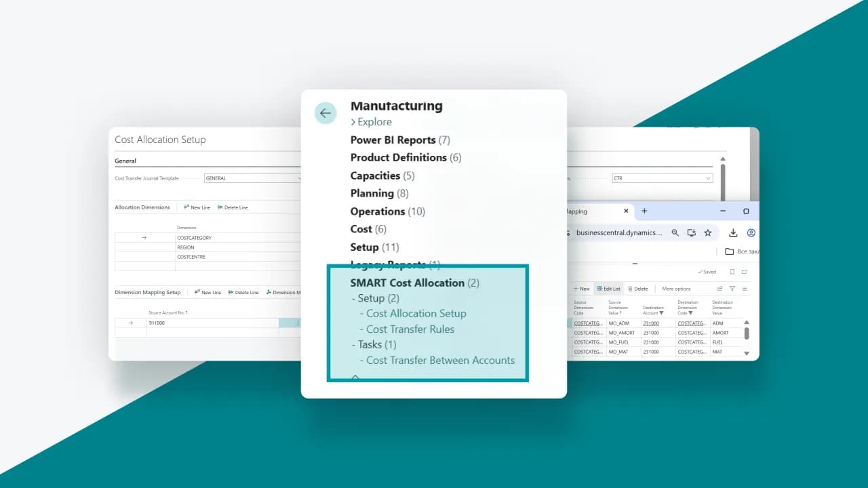Screen dimensions: 868x488
Task: Open the browser downloads icon
Action: click(x=733, y=232)
